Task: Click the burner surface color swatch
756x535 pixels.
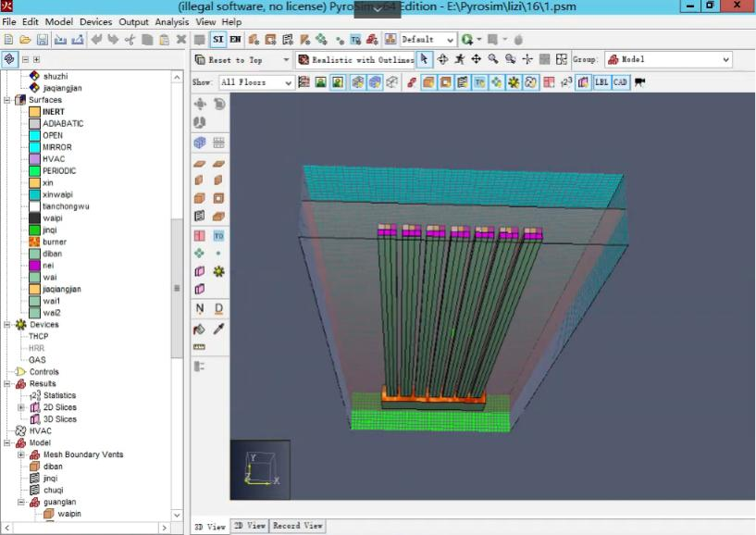Action: pos(34,242)
